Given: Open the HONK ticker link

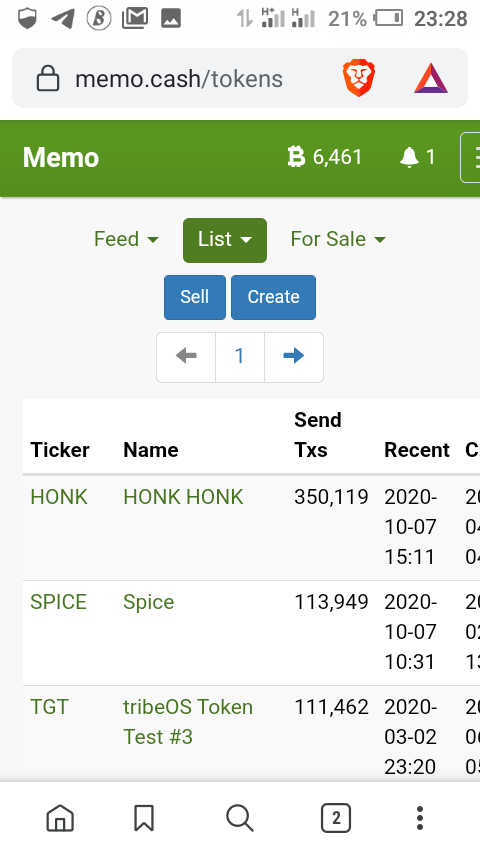Looking at the screenshot, I should (59, 497).
